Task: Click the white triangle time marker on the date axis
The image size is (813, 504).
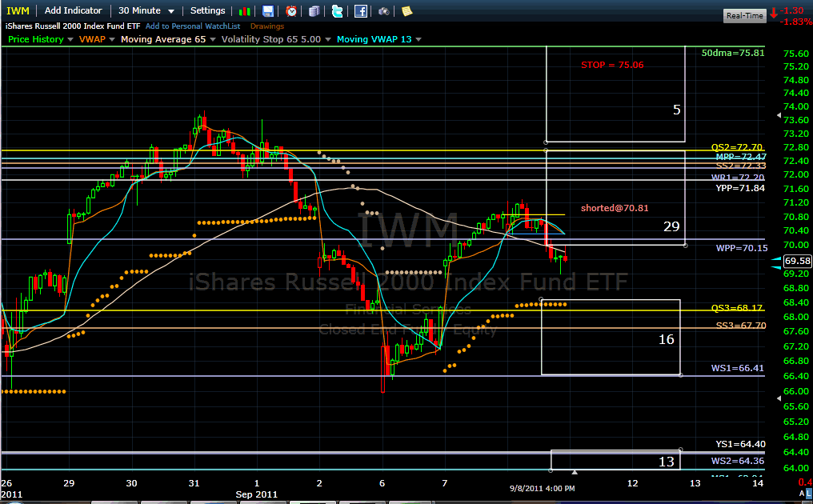Action: (575, 472)
